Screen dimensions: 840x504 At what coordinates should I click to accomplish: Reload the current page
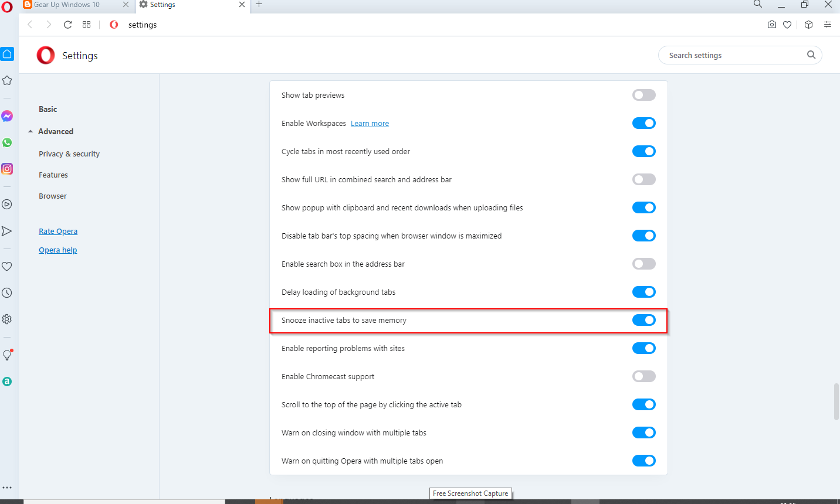pyautogui.click(x=68, y=25)
